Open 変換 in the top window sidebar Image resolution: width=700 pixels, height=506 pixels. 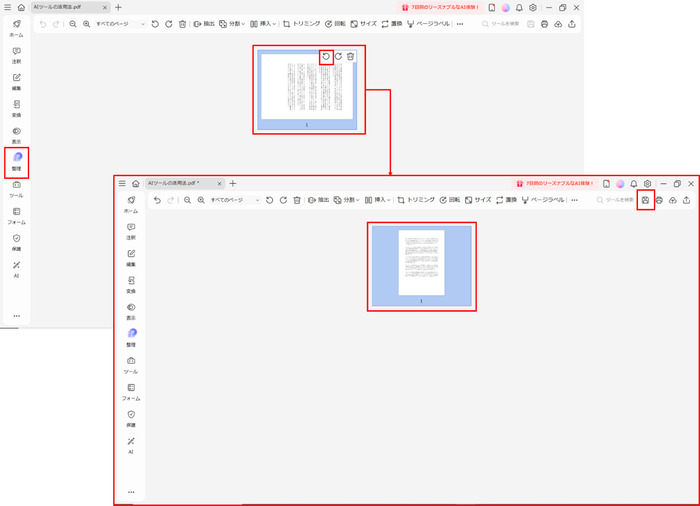click(x=17, y=109)
